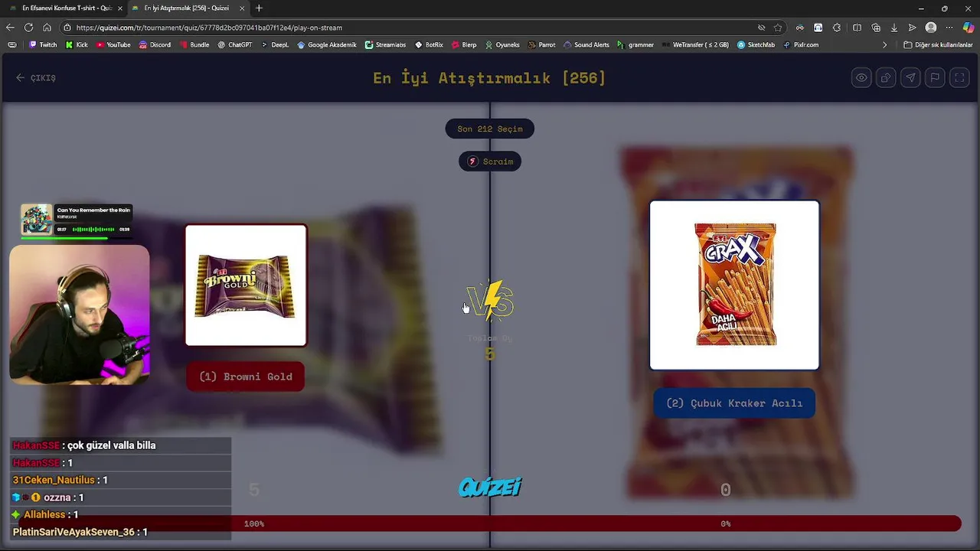Open the Blerp bookmark
The width and height of the screenshot is (980, 551).
[464, 44]
